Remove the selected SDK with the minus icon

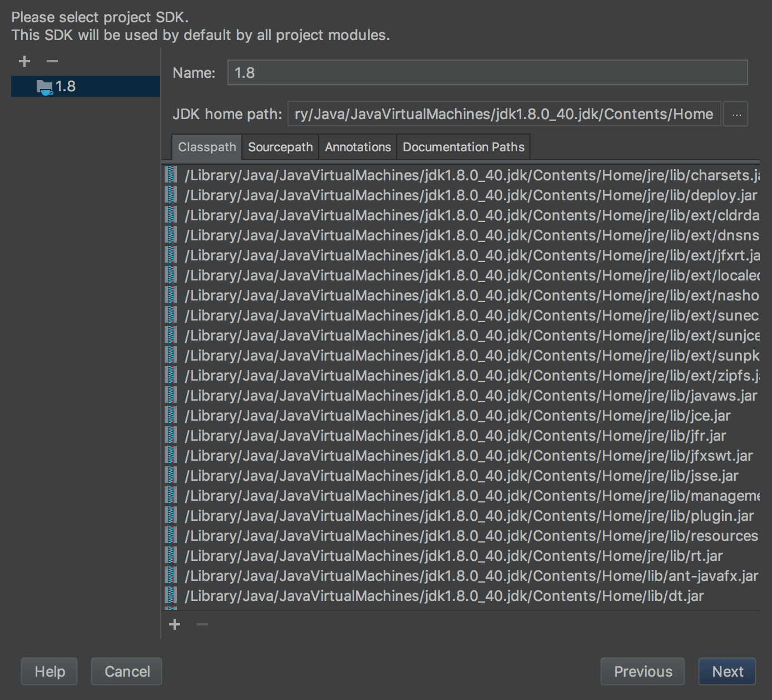point(52,61)
